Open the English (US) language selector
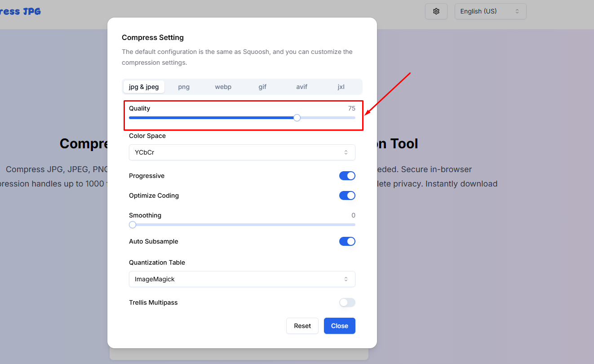This screenshot has width=594, height=364. click(x=490, y=11)
